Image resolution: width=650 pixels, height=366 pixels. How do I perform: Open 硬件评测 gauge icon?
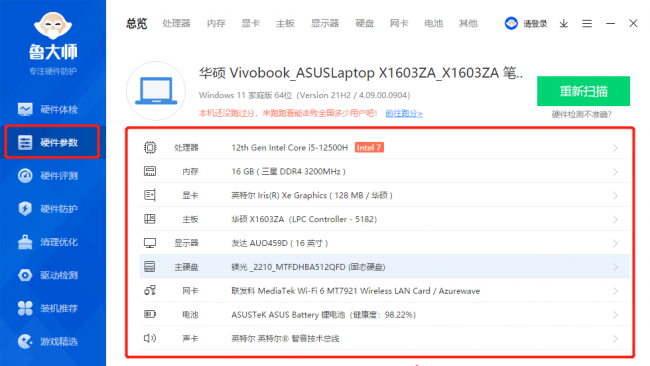(x=25, y=176)
